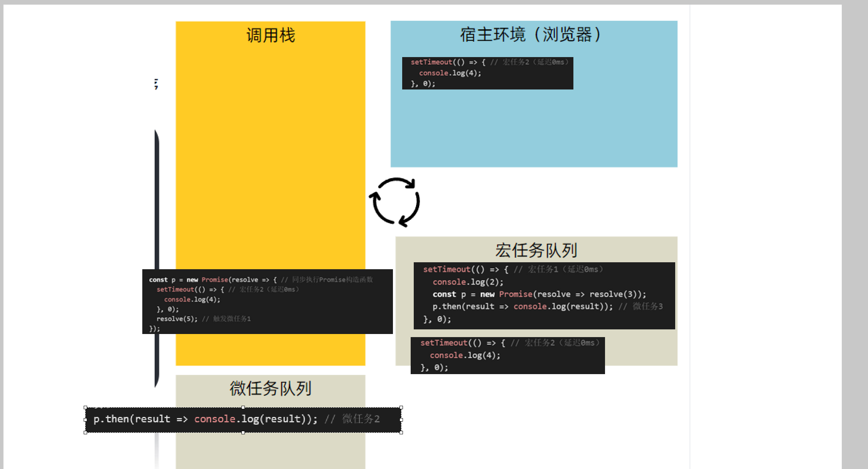
Task: Select the 宿主环境（浏览器） heading text
Action: coord(531,35)
